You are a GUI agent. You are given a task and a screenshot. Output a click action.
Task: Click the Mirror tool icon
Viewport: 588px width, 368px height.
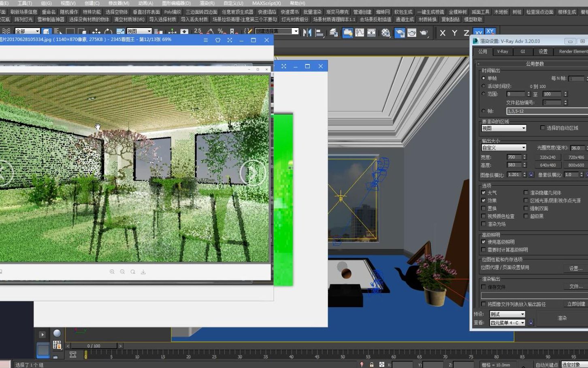(x=307, y=32)
